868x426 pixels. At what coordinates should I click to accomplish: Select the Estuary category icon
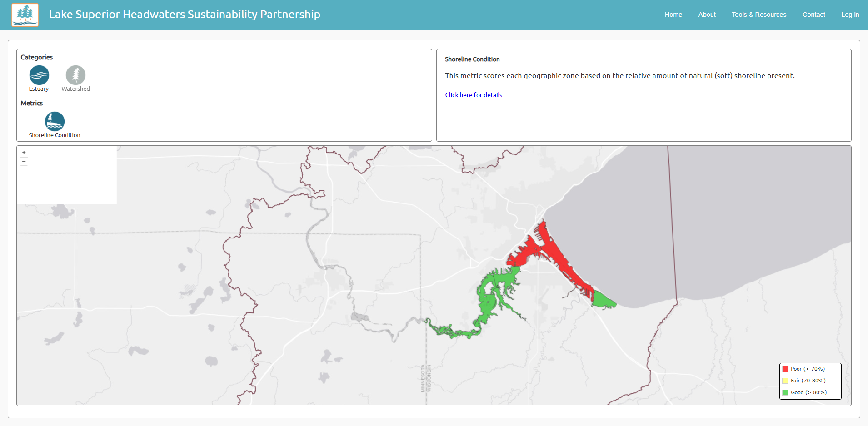pyautogui.click(x=39, y=75)
